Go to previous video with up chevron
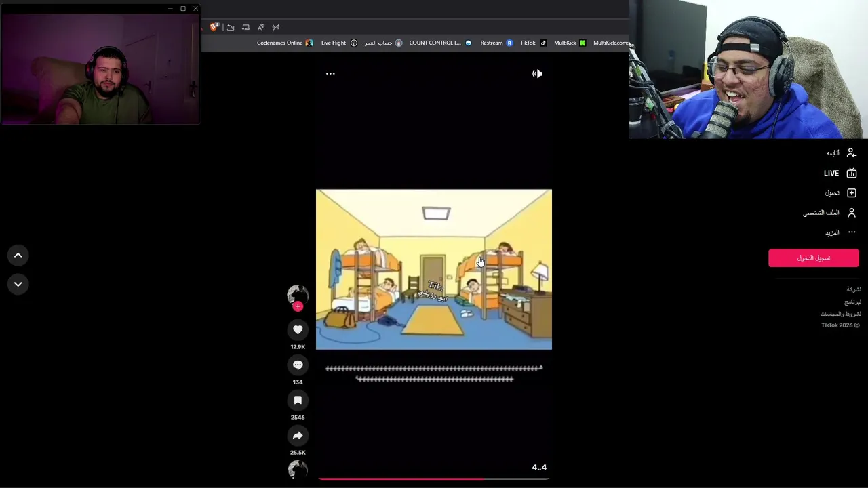The width and height of the screenshot is (868, 488). [x=18, y=256]
